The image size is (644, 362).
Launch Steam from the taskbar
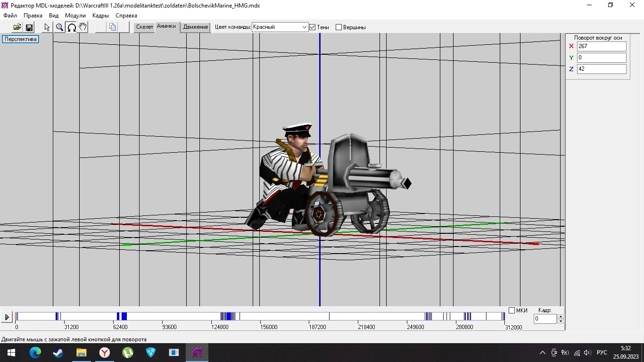58,353
